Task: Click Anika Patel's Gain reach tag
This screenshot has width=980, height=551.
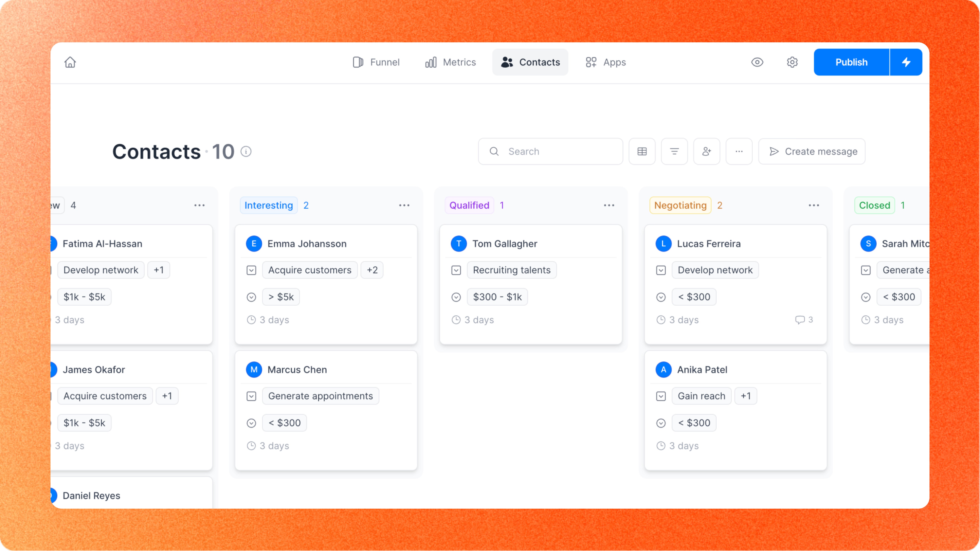Action: [701, 396]
